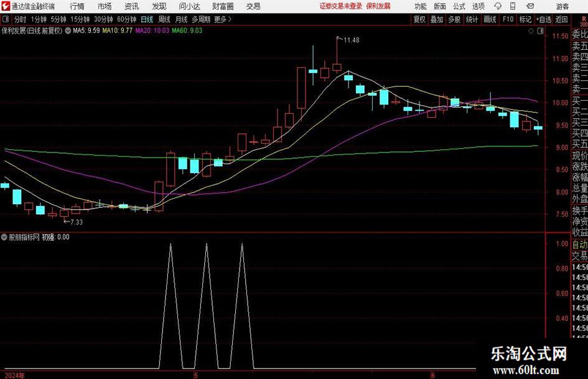
Task: Expand the 股朋指标网 sub-chart dropdown arrow
Action: 4,236
